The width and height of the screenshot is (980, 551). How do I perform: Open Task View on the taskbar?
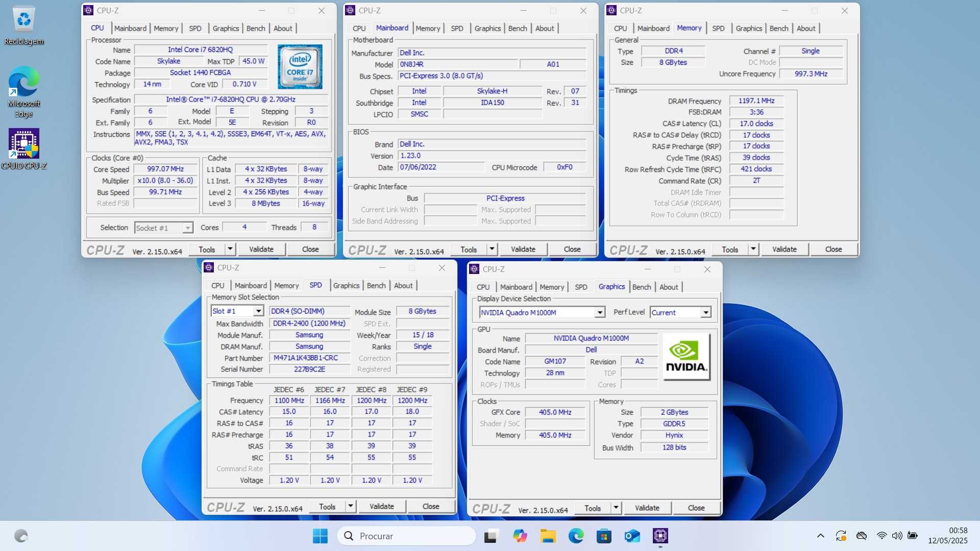point(491,536)
